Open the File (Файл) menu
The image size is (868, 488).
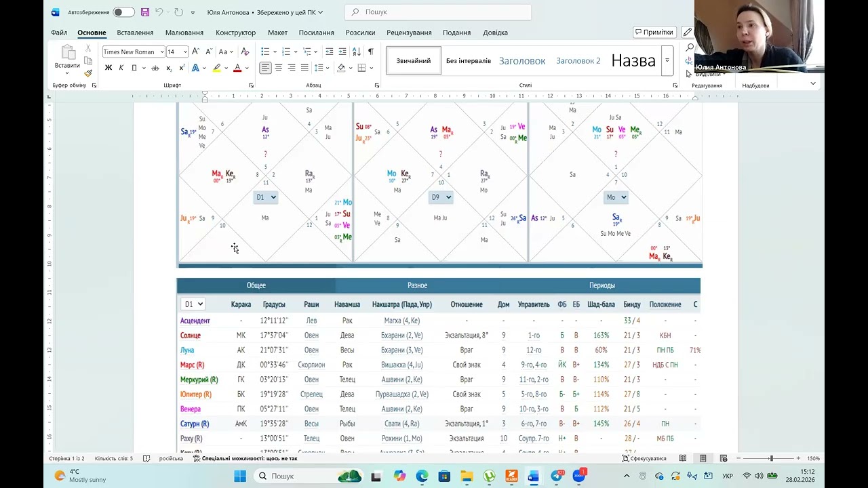click(59, 33)
